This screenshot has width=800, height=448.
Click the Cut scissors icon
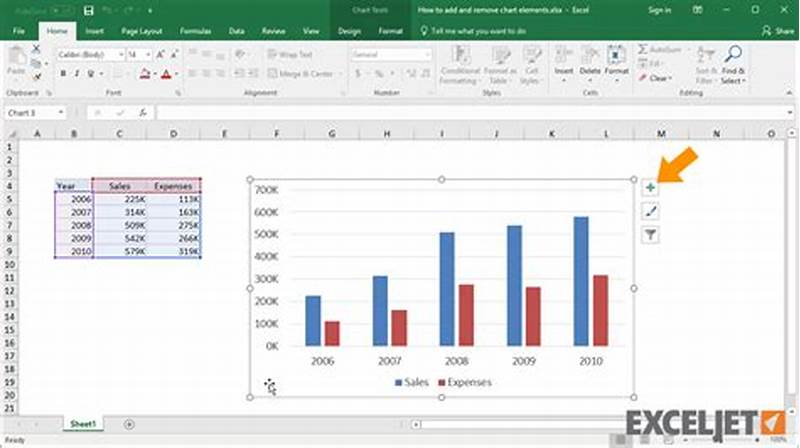pyautogui.click(x=36, y=49)
